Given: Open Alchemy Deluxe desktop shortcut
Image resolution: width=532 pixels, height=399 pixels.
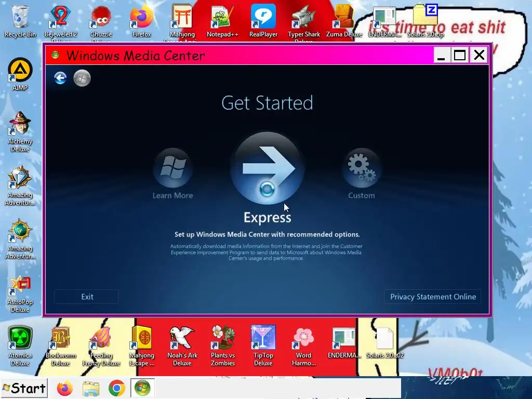Looking at the screenshot, I should pyautogui.click(x=20, y=131).
